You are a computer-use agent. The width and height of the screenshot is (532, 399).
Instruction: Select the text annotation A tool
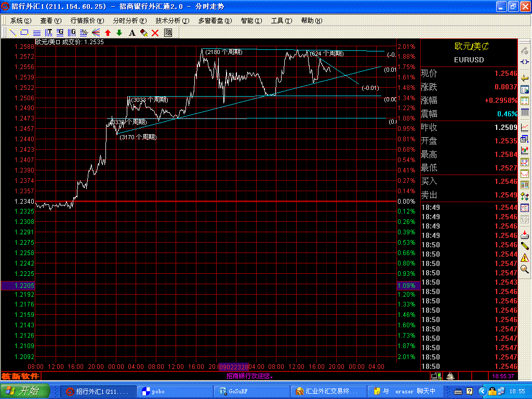point(132,33)
